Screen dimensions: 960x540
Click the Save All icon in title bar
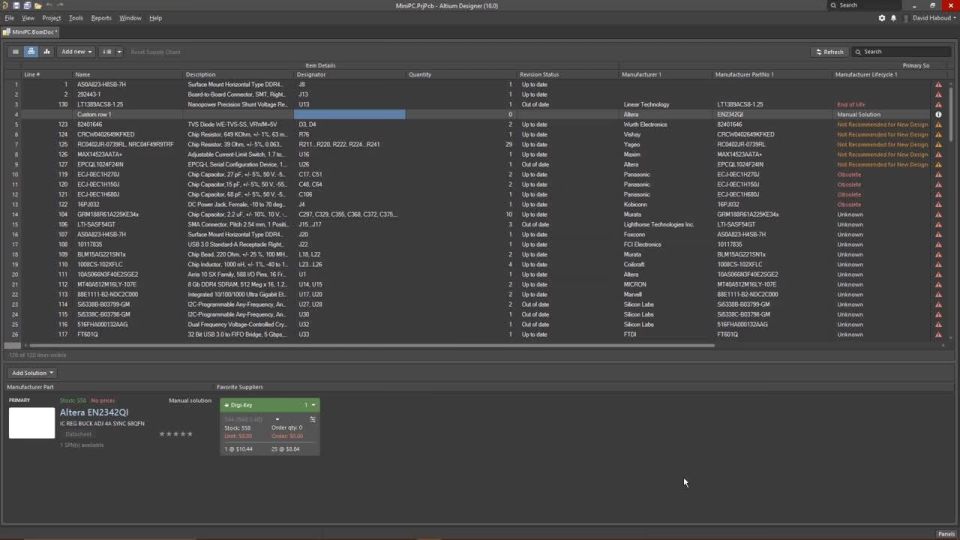[x=27, y=6]
